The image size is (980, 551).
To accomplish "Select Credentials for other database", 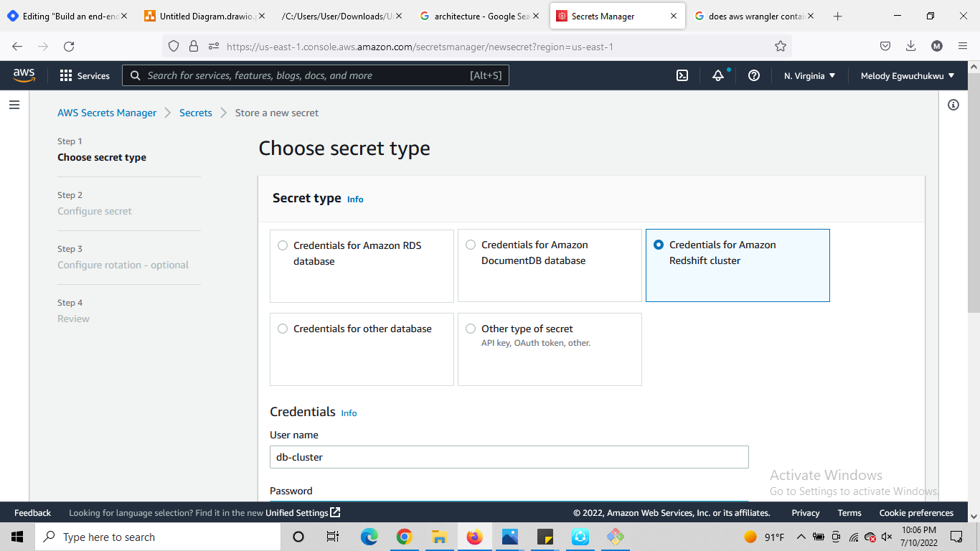I will click(x=362, y=349).
